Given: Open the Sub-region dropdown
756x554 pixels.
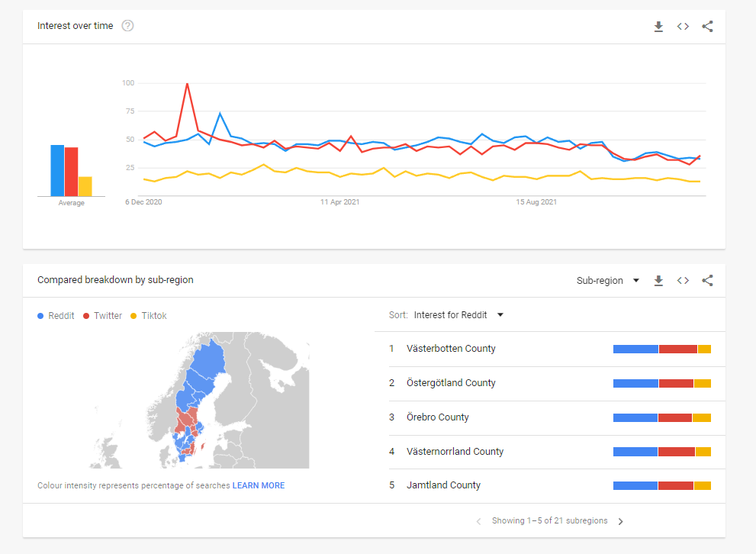Looking at the screenshot, I should [x=608, y=281].
